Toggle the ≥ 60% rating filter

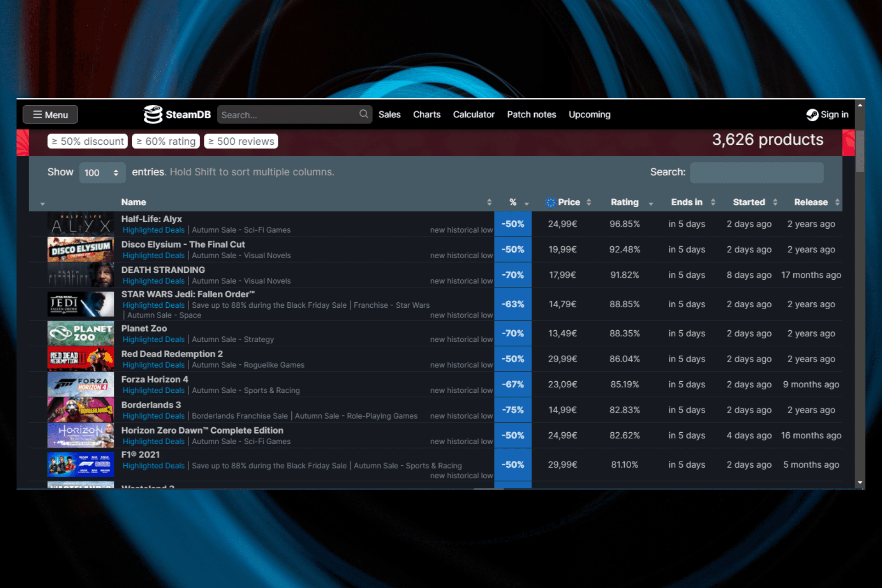click(165, 141)
